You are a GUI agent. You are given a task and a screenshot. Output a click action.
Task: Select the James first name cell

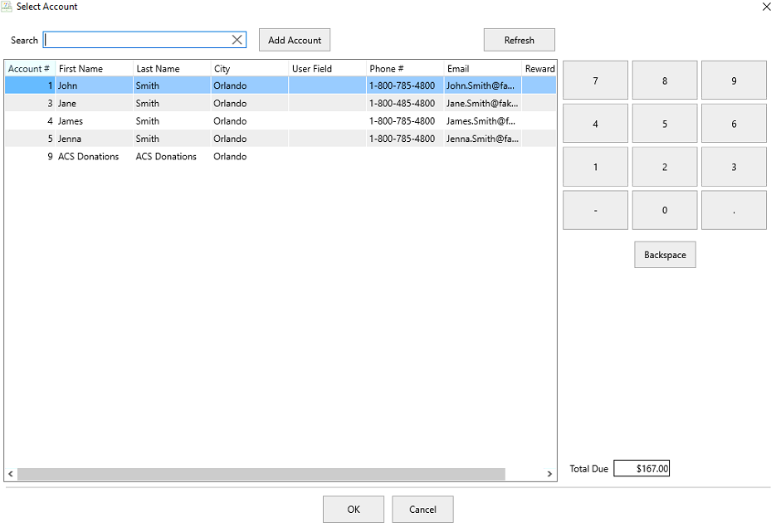pos(94,121)
